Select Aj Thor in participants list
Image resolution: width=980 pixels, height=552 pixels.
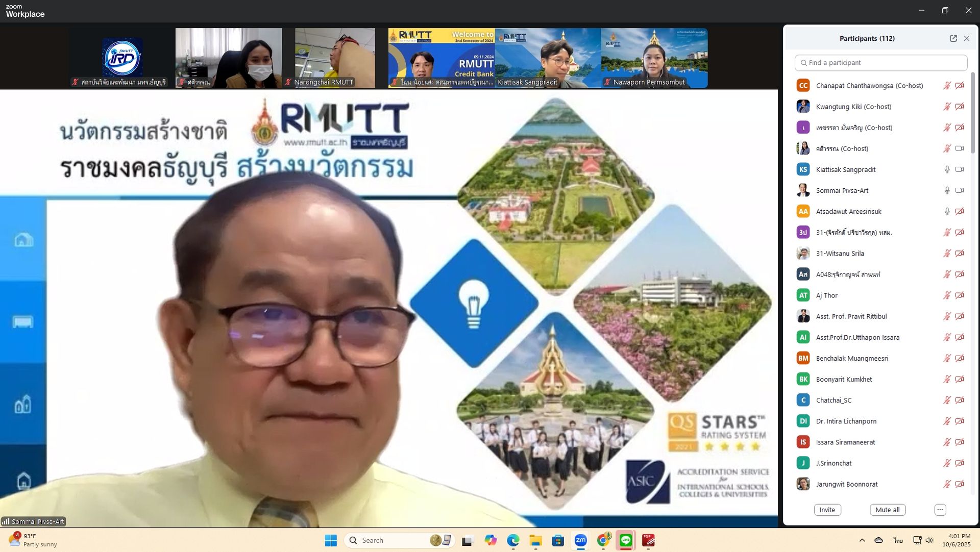click(827, 295)
